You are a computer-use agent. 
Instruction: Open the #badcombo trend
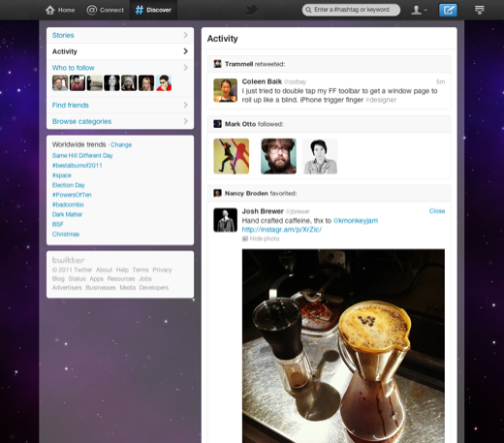(x=68, y=205)
